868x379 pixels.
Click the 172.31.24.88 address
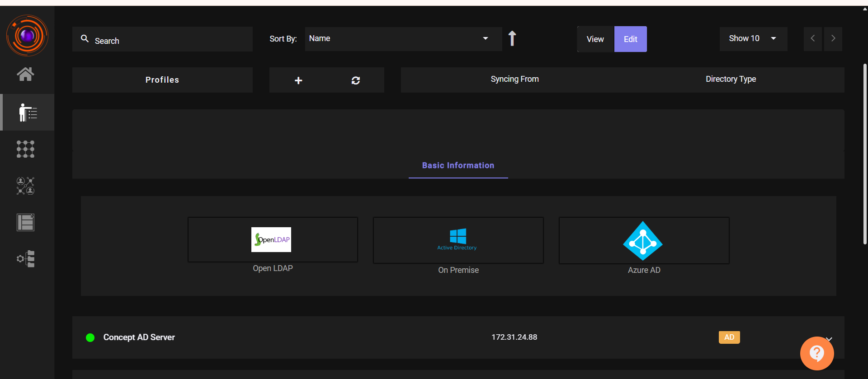(x=514, y=337)
